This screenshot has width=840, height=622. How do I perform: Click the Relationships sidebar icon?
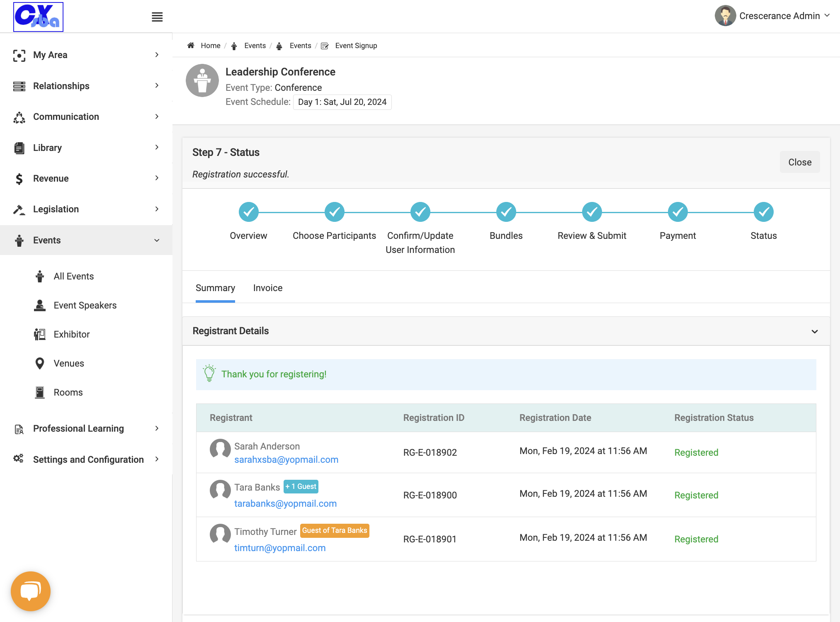click(x=19, y=86)
